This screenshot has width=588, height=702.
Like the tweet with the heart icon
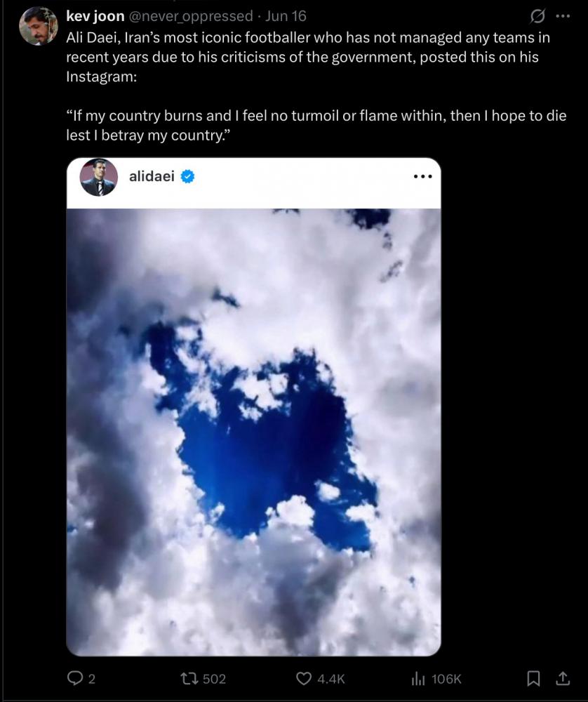[303, 678]
